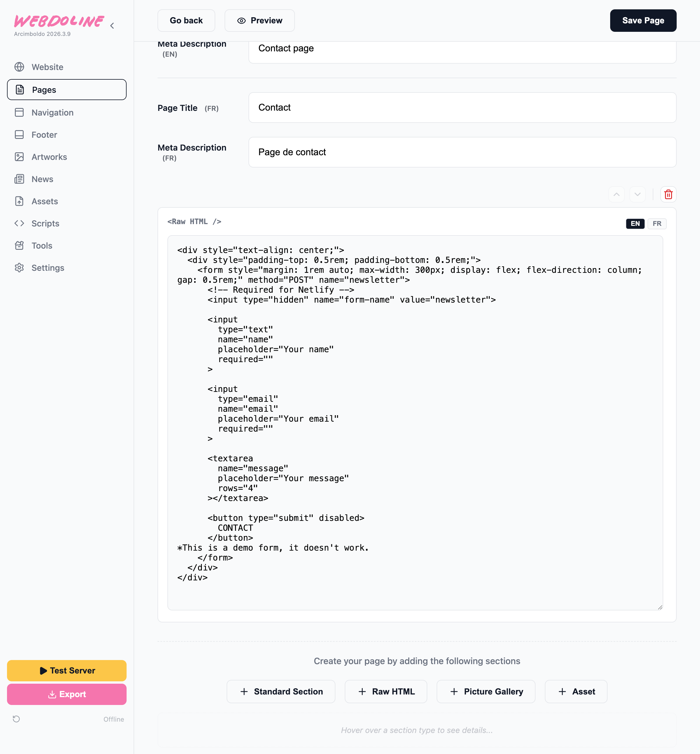Viewport: 700px width, 754px height.
Task: Click Preview with the eye icon
Action: pos(260,20)
